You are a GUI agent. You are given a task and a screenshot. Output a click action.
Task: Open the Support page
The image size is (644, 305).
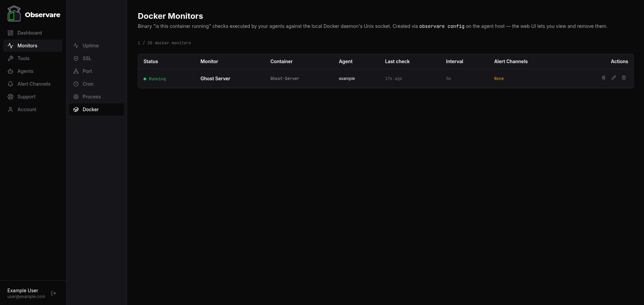tap(26, 97)
